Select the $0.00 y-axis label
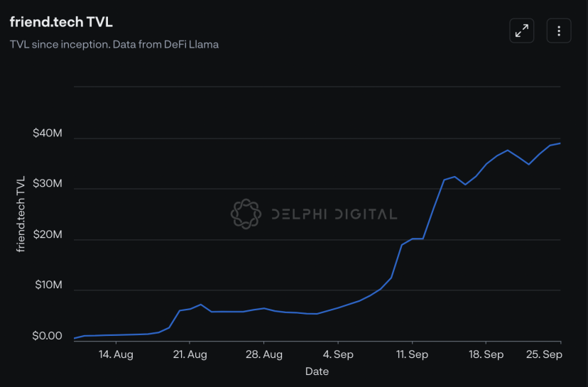Viewport: 588px width, 387px height. pos(48,336)
